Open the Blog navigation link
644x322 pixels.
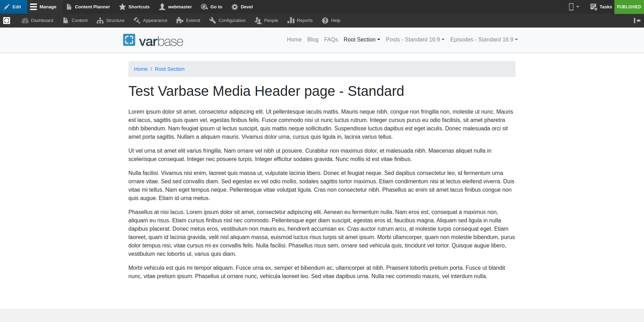coord(313,39)
